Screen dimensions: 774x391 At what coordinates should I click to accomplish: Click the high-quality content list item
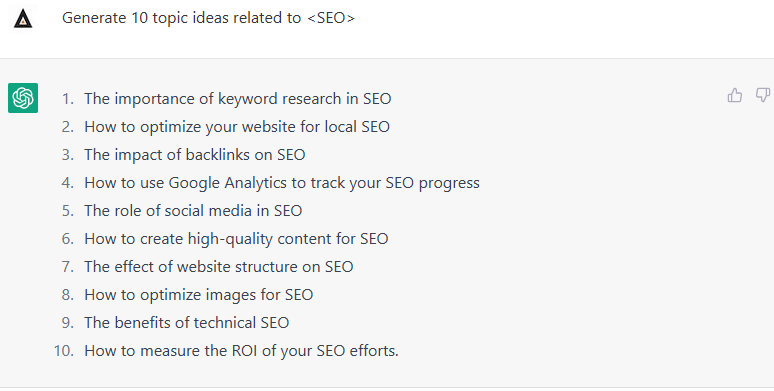236,238
